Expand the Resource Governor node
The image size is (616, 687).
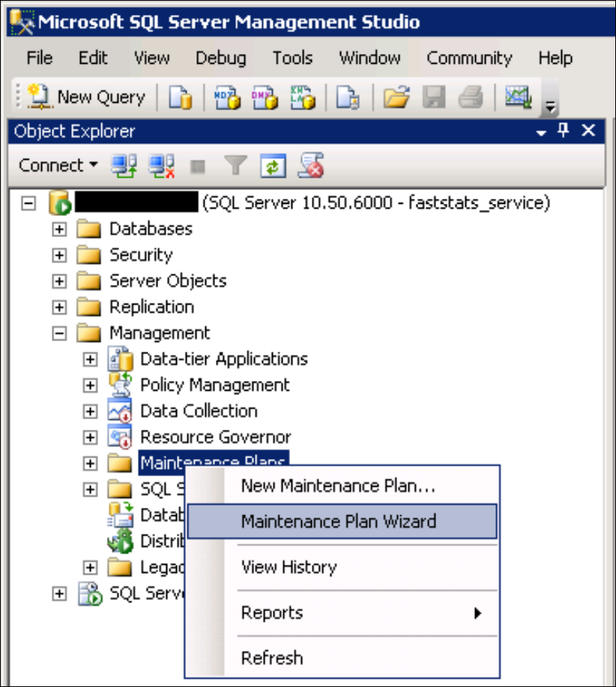pyautogui.click(x=90, y=437)
